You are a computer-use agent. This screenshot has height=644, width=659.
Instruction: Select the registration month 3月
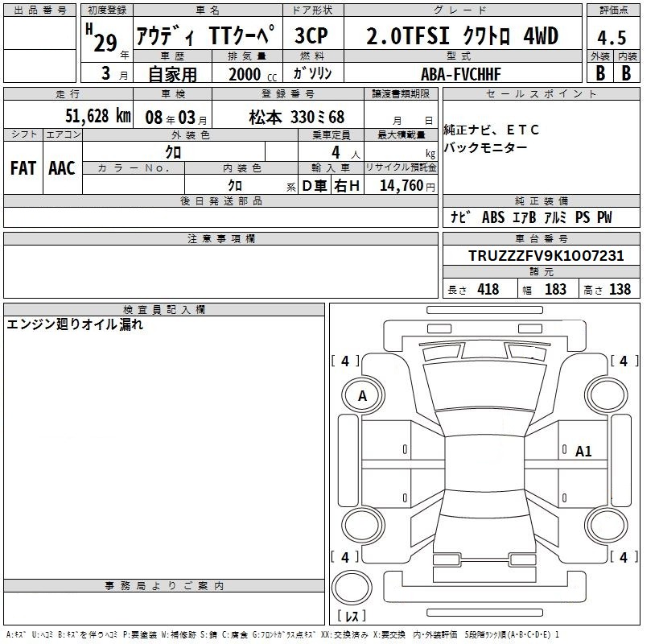tap(114, 73)
